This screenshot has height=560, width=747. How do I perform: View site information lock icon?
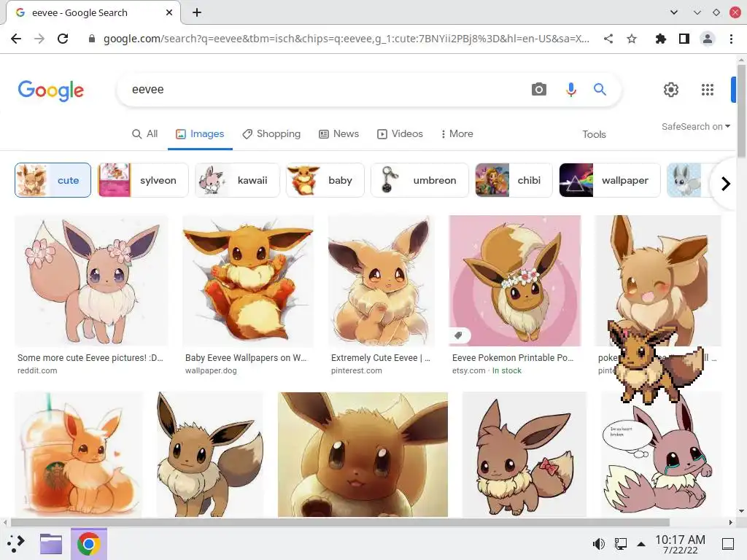(x=92, y=39)
